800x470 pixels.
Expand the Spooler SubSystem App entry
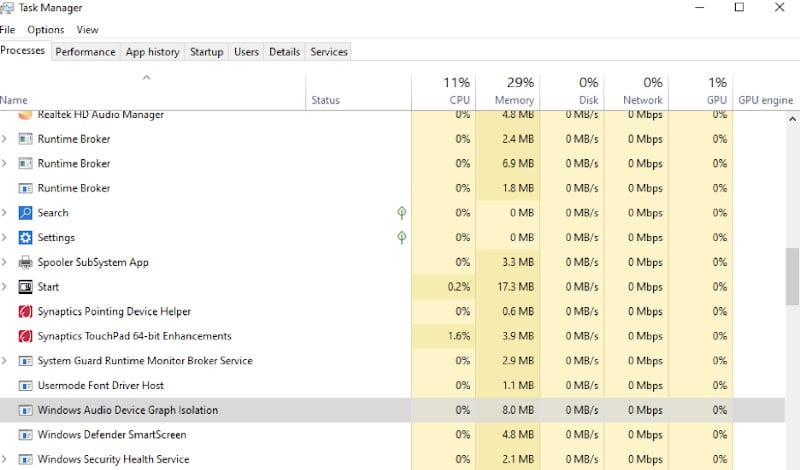[5, 262]
